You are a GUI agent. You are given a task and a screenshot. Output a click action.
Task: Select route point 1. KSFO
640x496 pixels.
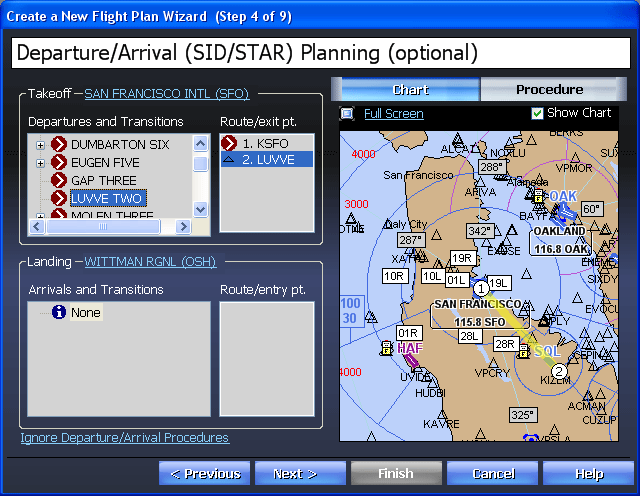click(x=267, y=143)
